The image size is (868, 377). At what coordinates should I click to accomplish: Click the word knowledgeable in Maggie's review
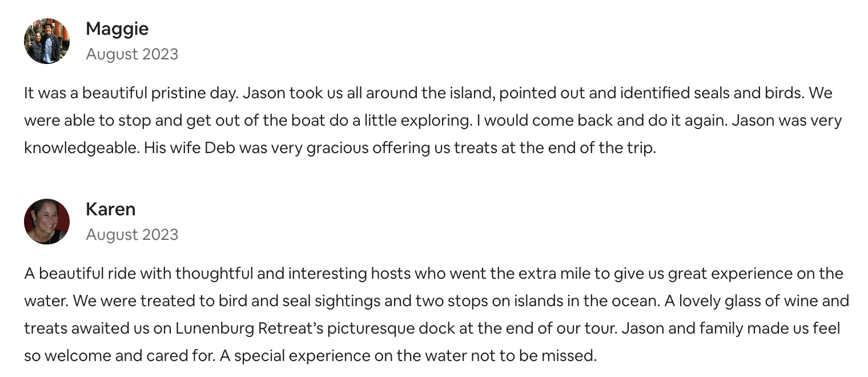tap(81, 148)
